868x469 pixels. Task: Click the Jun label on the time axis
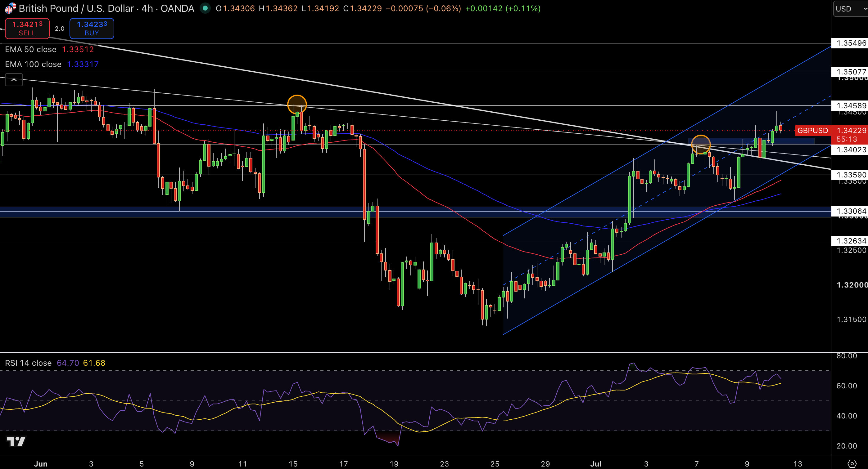click(41, 464)
